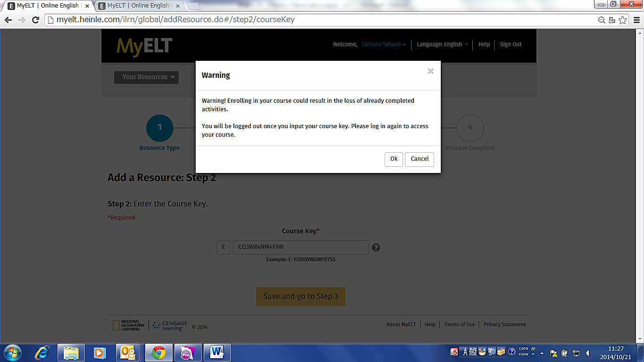Open Windows Explorer from the taskbar
This screenshot has width=644, height=362.
tap(71, 353)
